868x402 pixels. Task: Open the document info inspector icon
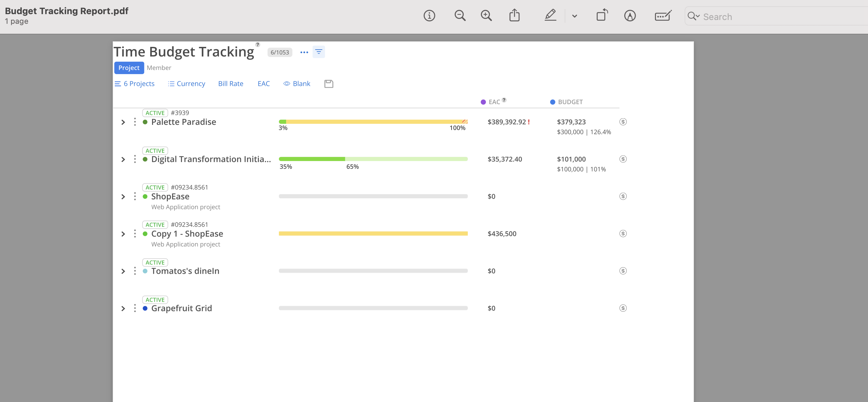(429, 16)
